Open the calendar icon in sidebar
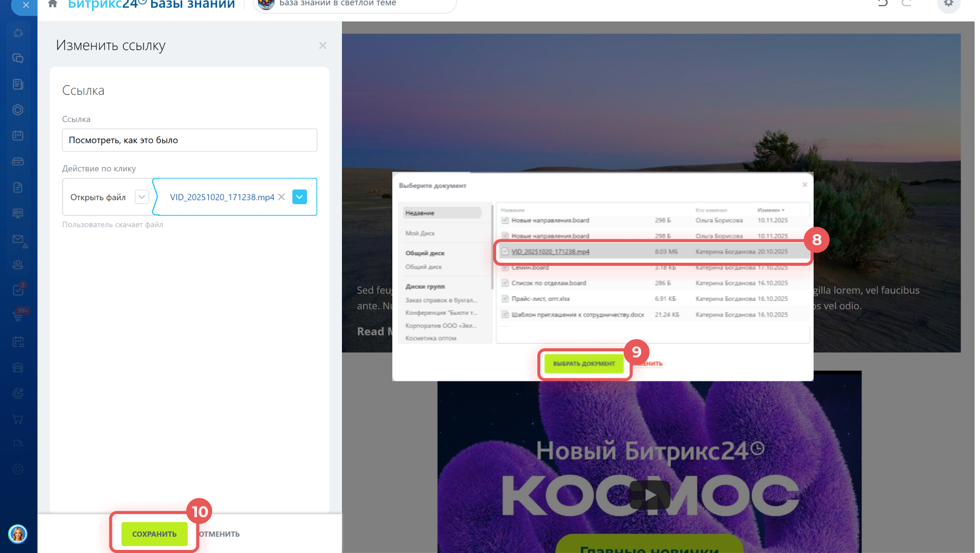 (18, 135)
